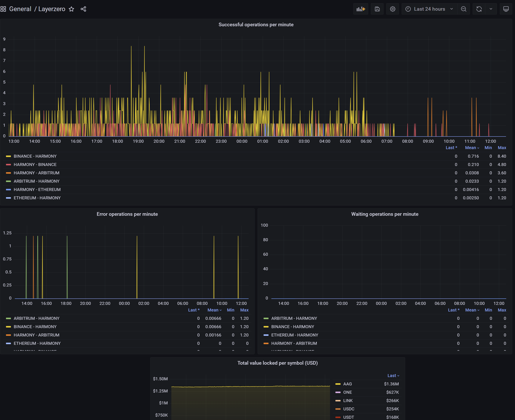The width and height of the screenshot is (515, 420).
Task: Open the Last 24 hours time range dropdown
Action: 429,9
